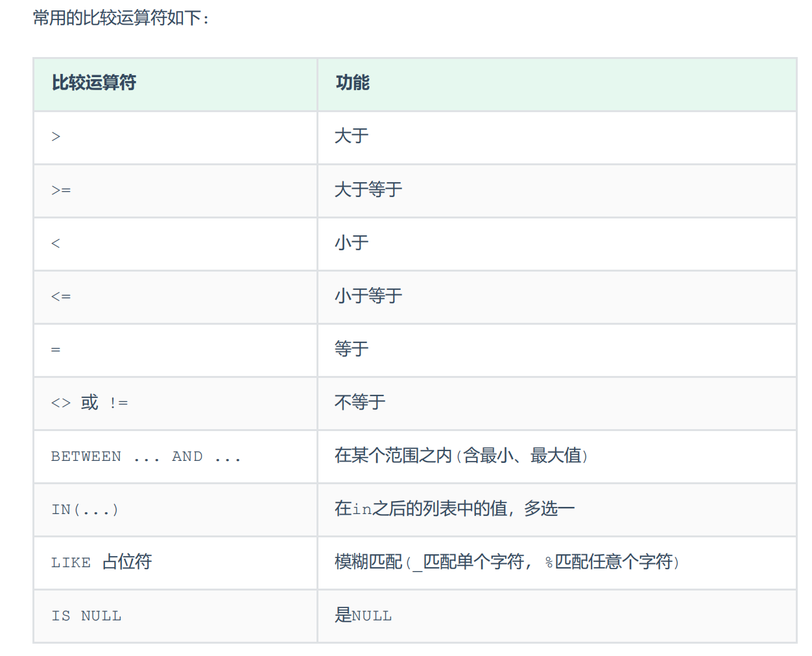Select the >= operator cell
This screenshot has height=656, width=812.
tap(175, 191)
